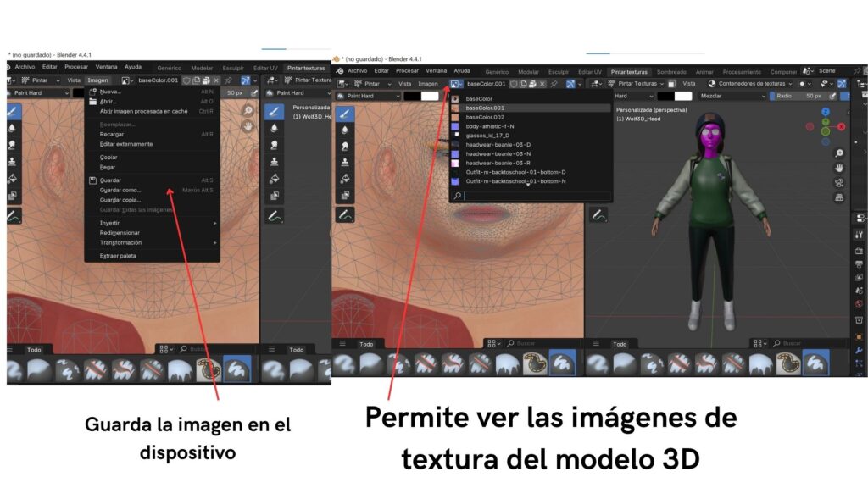Toggle radius pen pressure button in right viewport
The width and height of the screenshot is (868, 488).
(832, 96)
